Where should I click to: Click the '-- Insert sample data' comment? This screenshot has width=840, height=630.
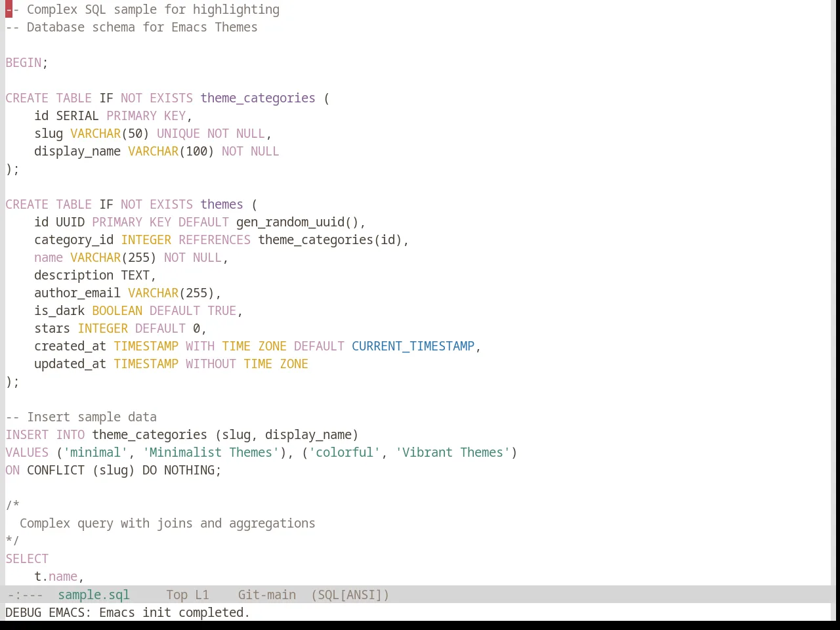(81, 417)
